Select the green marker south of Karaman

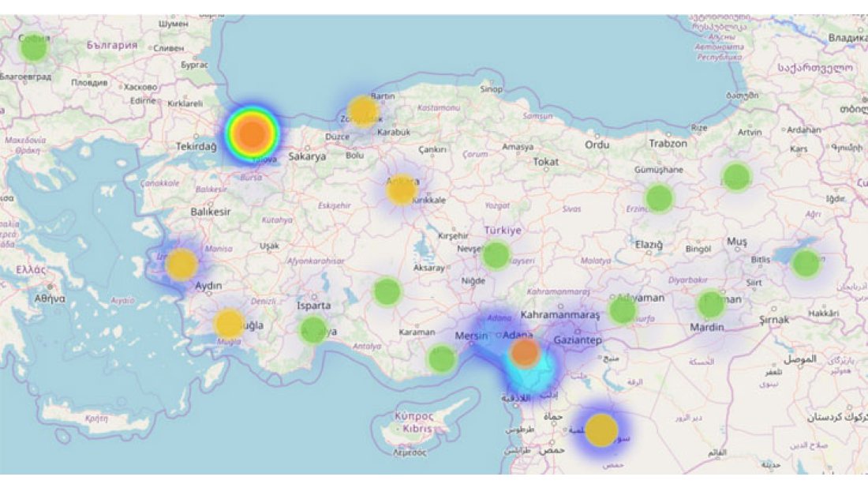pos(441,358)
